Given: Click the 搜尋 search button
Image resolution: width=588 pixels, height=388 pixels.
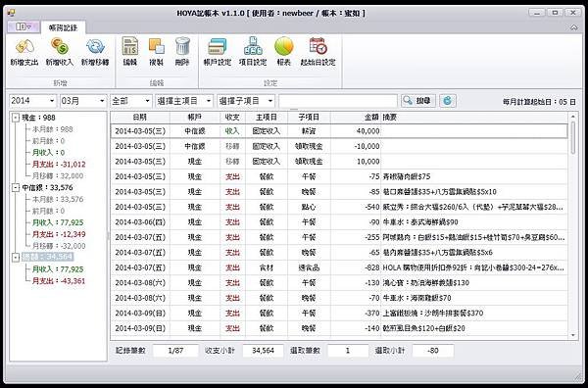Looking at the screenshot, I should click(418, 101).
